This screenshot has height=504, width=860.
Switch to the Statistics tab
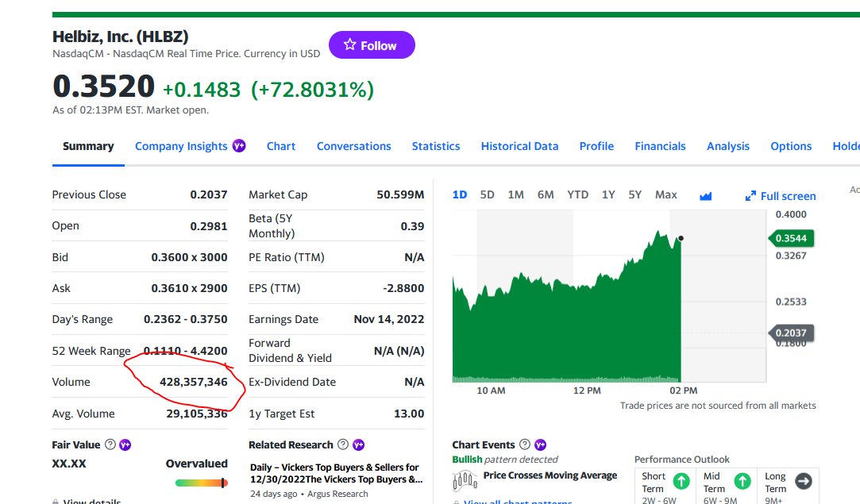tap(436, 146)
